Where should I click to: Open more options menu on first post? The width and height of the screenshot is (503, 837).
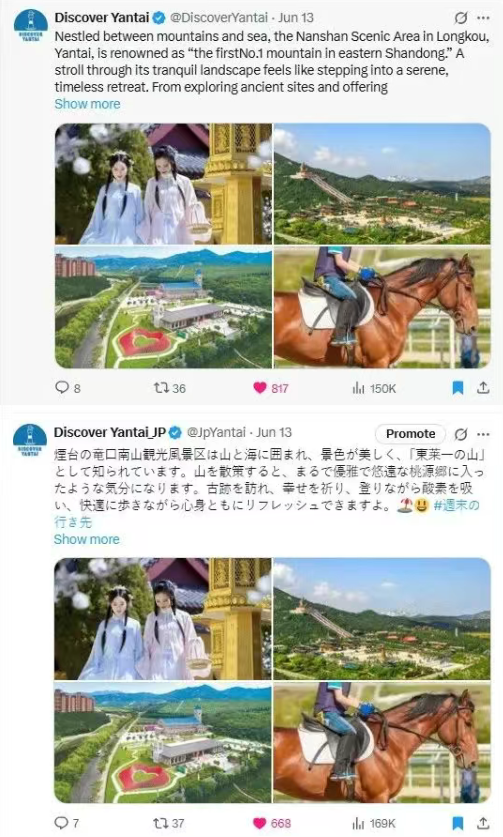point(483,18)
